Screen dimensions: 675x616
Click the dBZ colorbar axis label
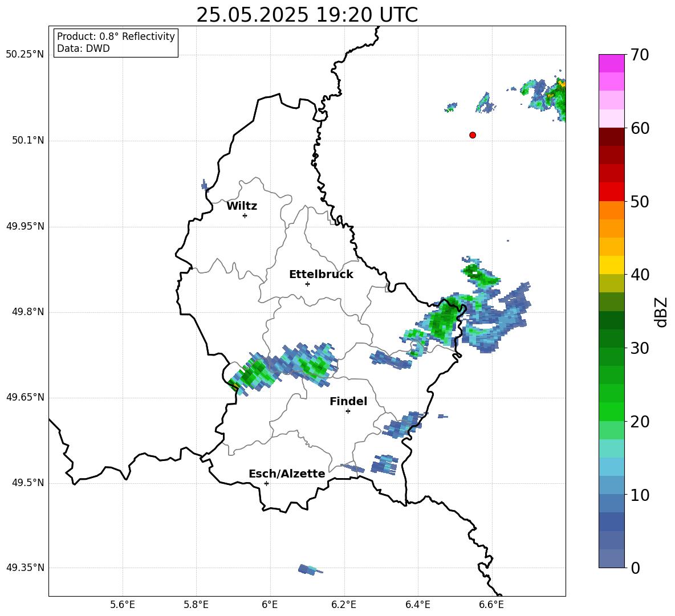[660, 312]
